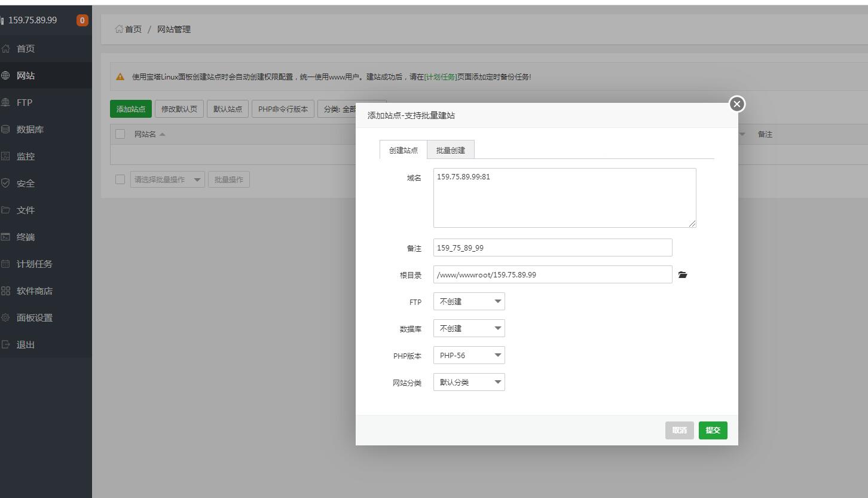Expand the FTP 不创建 dropdown
Viewport: 868px width, 498px height.
[469, 301]
